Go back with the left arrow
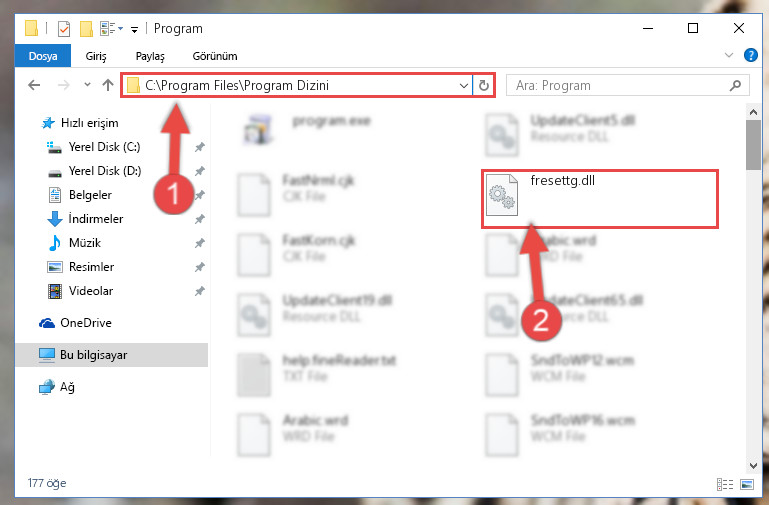 [34, 85]
